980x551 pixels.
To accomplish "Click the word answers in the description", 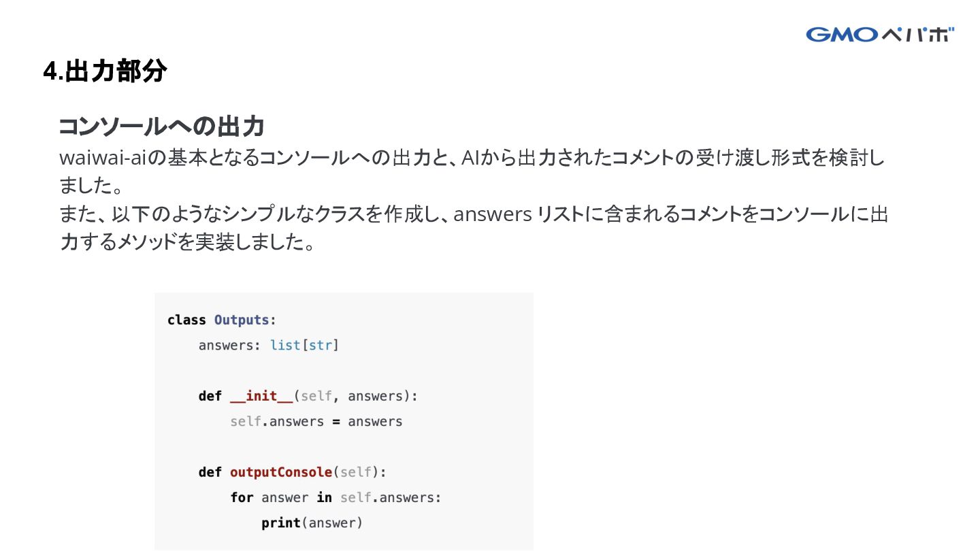I will (x=492, y=214).
